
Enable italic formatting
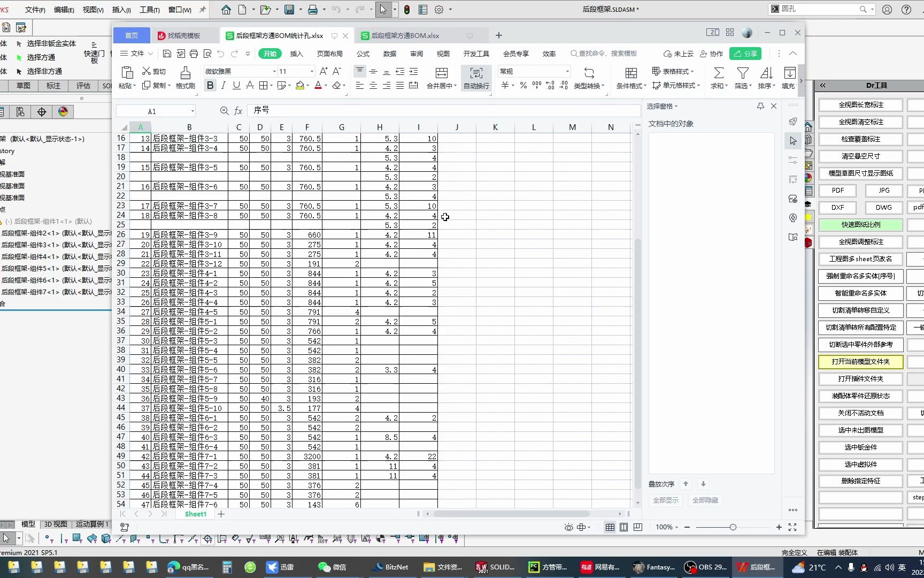pyautogui.click(x=223, y=85)
